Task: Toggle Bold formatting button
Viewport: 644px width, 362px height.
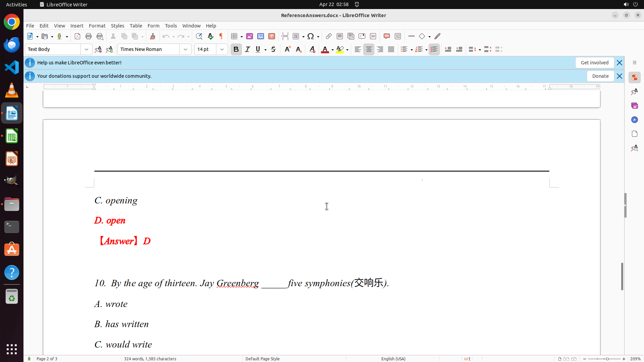Action: click(236, 49)
